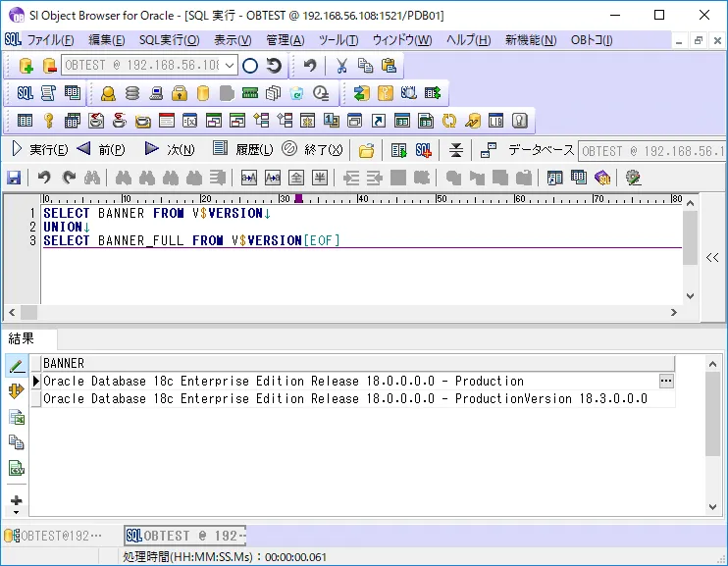Screen dimensions: 728x566
Task: Click the scissors cut icon
Action: pos(341,66)
